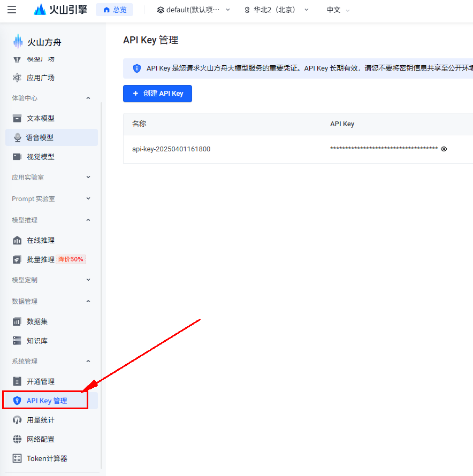Open the 中文 language dropdown
The width and height of the screenshot is (473, 476).
pyautogui.click(x=338, y=10)
